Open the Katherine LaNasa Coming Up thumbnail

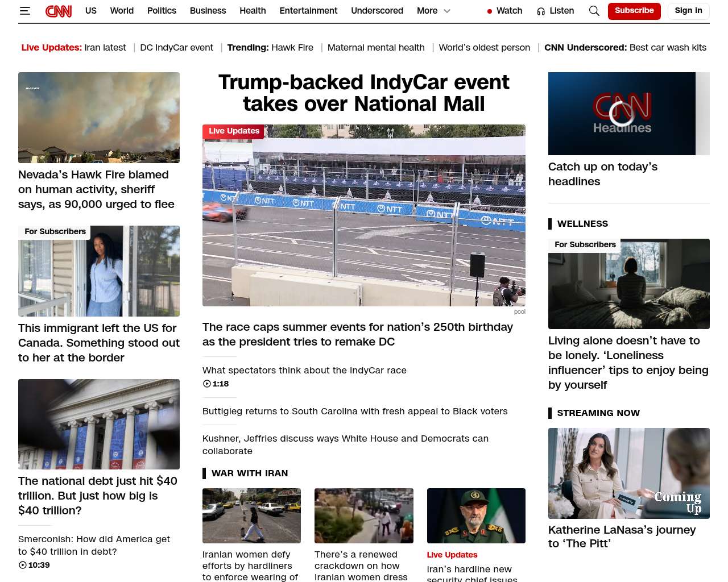click(x=629, y=473)
